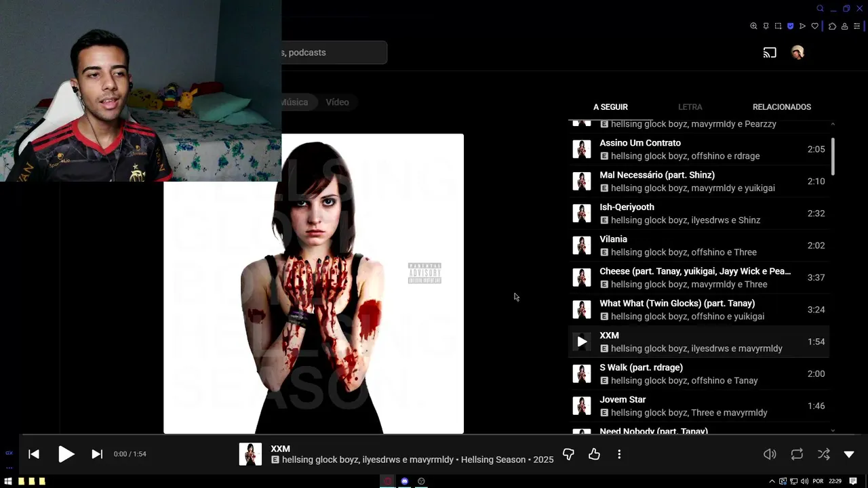Like the song XXM
Screen dimensions: 868x488
pos(594,454)
